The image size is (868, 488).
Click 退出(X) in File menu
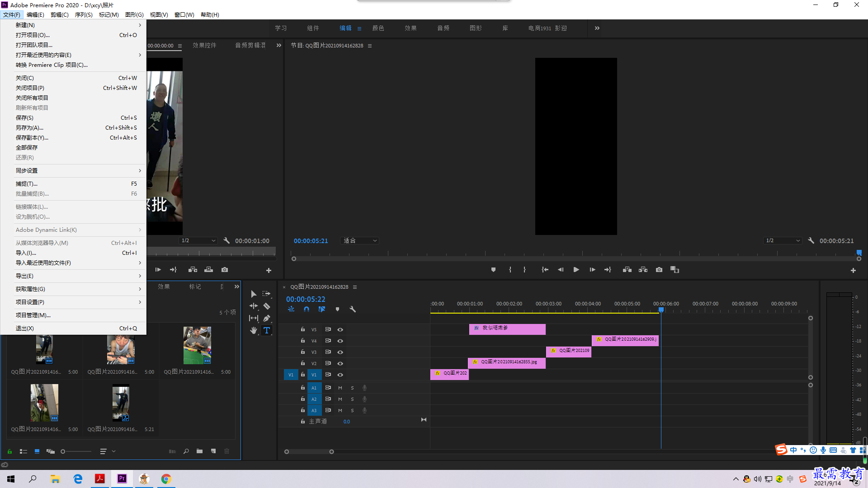coord(73,328)
